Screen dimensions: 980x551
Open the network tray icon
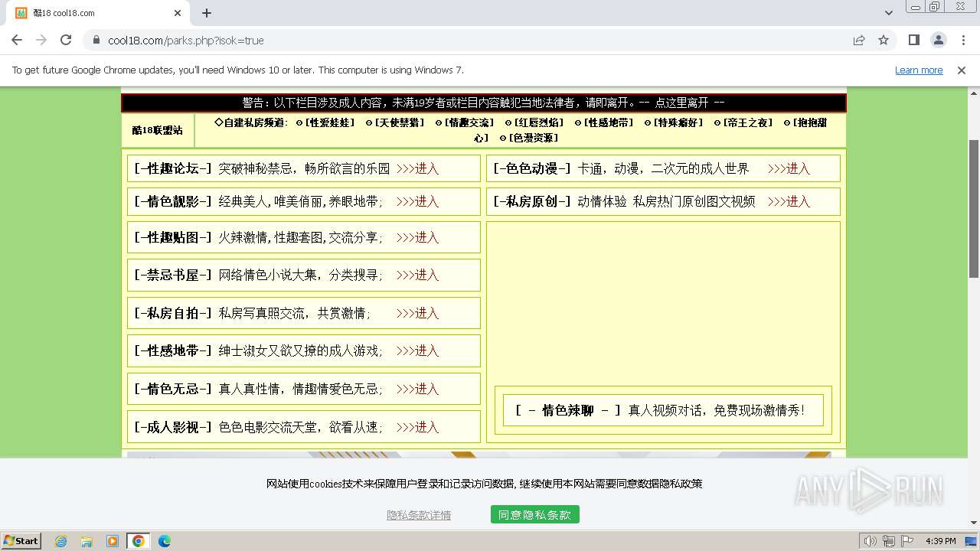click(889, 541)
